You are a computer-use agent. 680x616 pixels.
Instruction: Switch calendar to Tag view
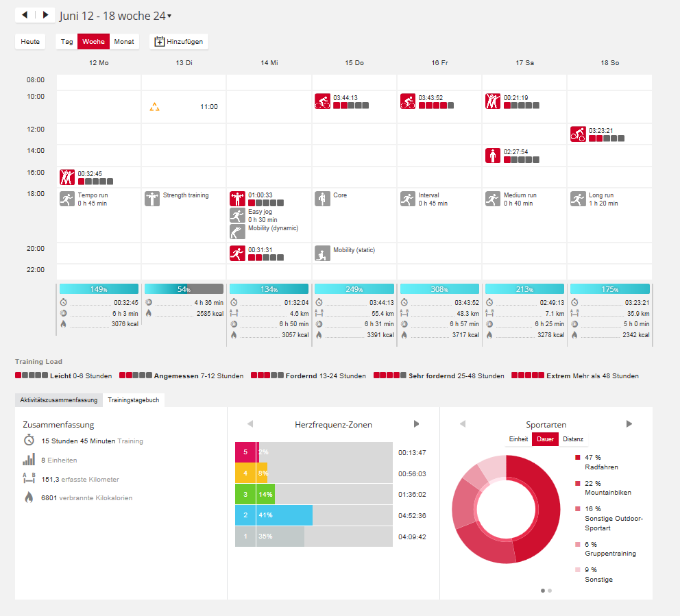click(66, 42)
